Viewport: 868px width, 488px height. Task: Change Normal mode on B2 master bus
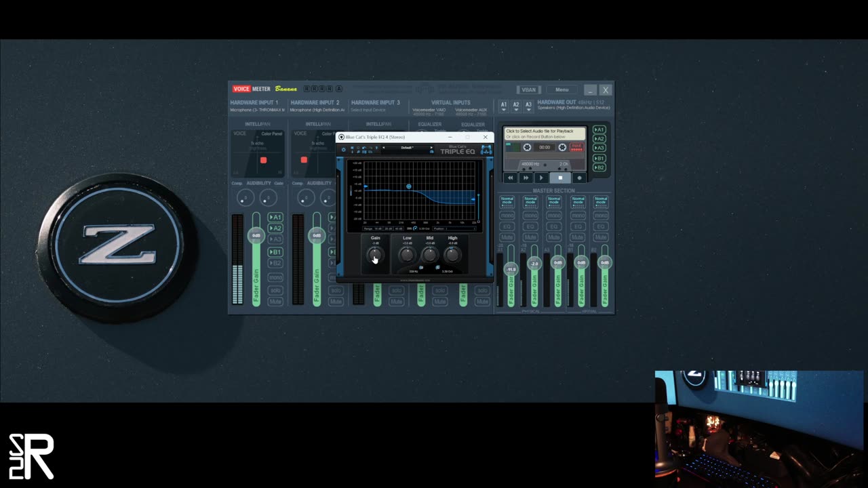point(601,201)
